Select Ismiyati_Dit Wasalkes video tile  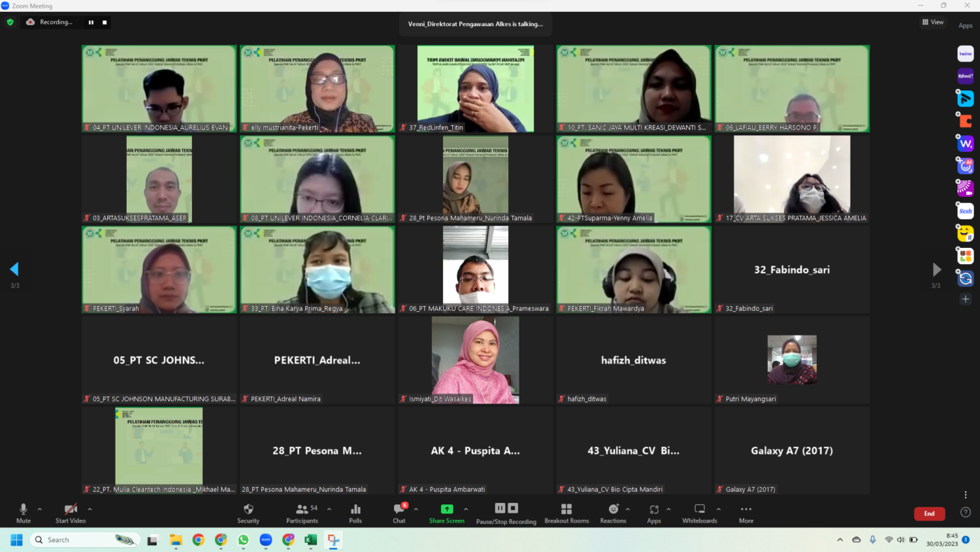(x=475, y=360)
